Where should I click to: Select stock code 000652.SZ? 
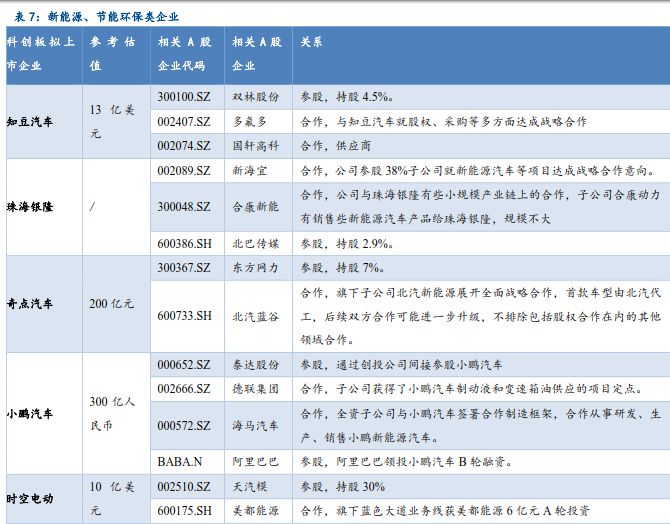tap(184, 365)
